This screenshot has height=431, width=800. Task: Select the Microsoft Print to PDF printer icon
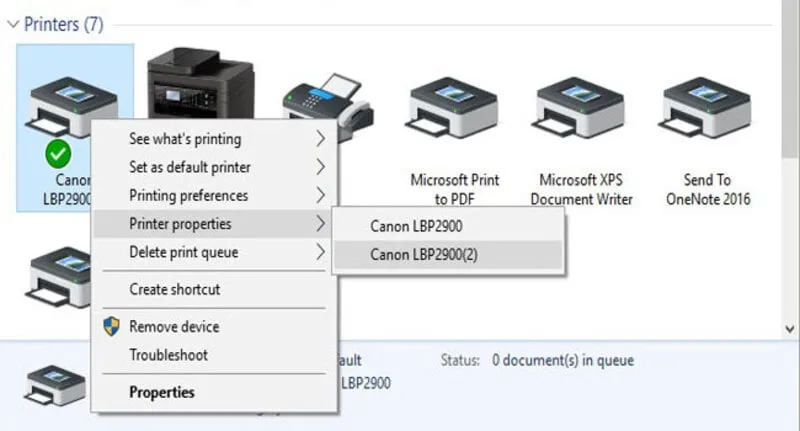click(451, 107)
